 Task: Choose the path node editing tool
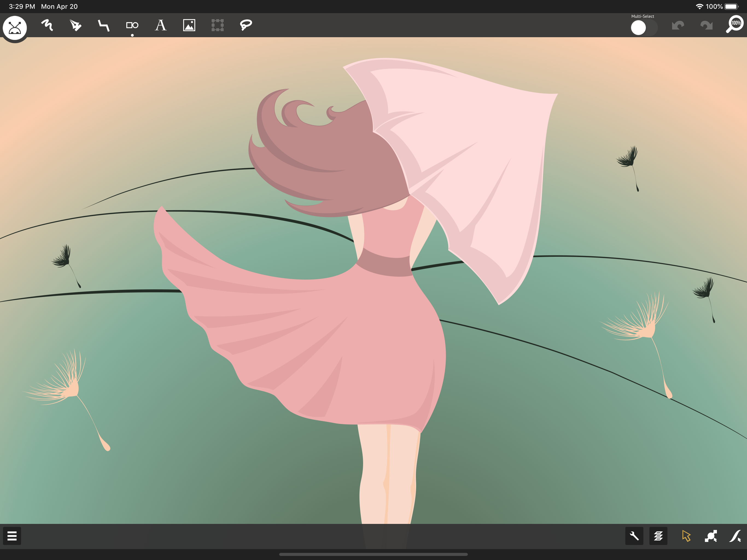pos(711,536)
